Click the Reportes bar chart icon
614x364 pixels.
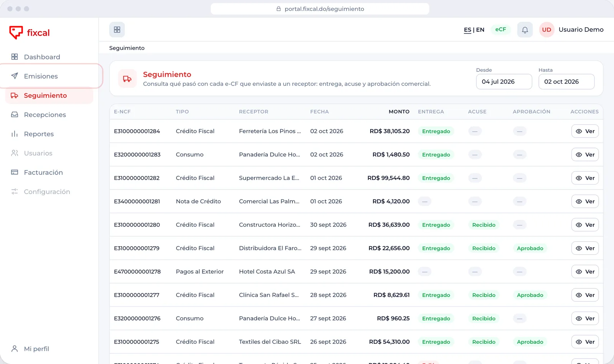tap(15, 133)
